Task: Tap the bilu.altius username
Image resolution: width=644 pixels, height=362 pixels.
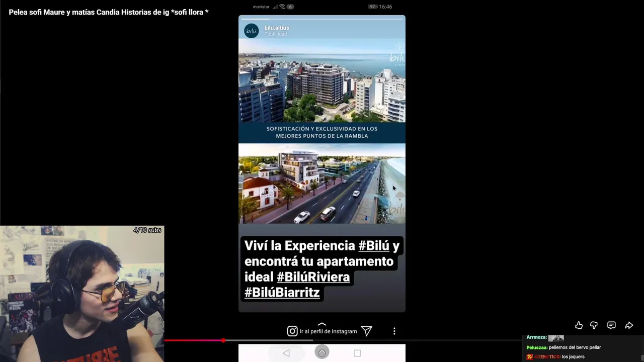Action: 277,28
